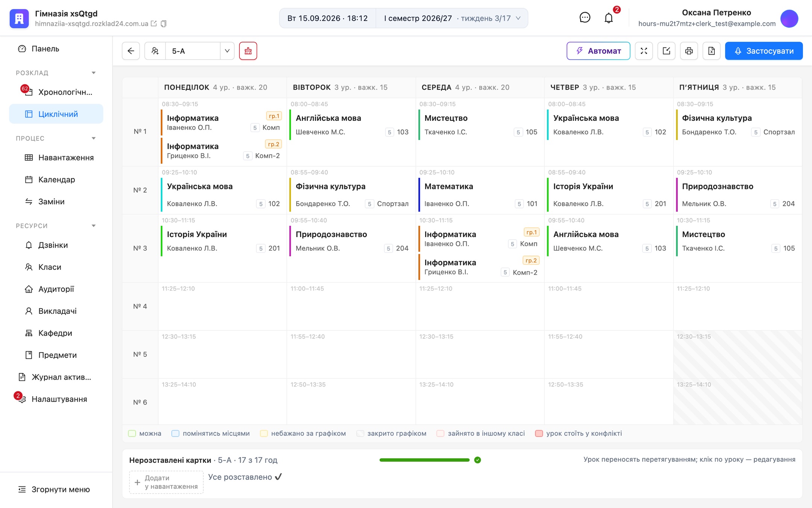Screen dimensions: 812x508
Task: Open Дзвінки in sidebar
Action: click(x=56, y=245)
